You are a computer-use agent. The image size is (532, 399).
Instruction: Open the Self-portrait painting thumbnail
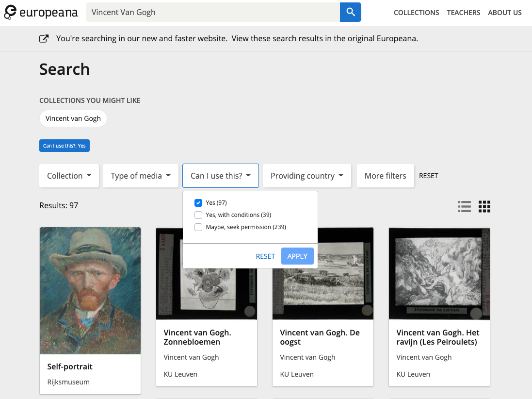pyautogui.click(x=90, y=290)
